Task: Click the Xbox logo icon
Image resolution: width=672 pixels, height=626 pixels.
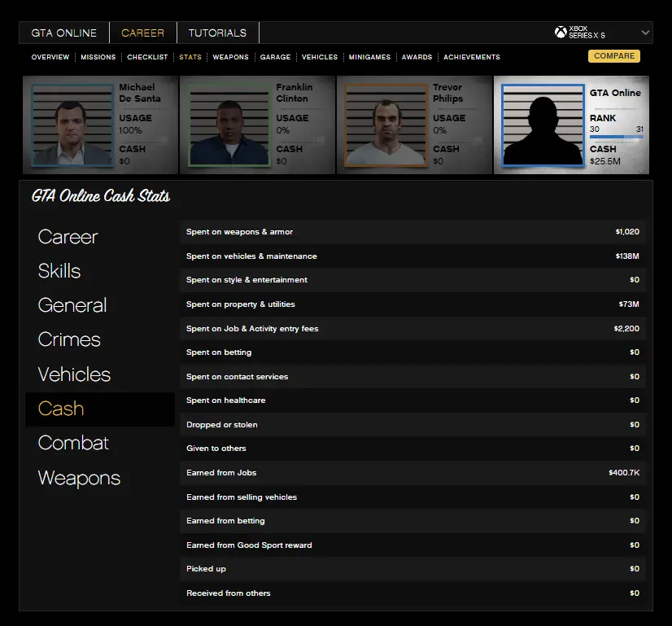Action: 561,33
